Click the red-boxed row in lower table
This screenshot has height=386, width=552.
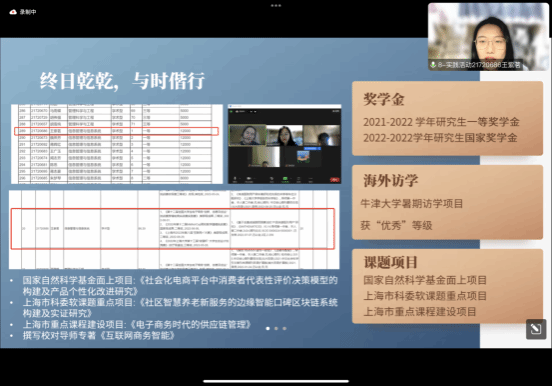point(172,229)
